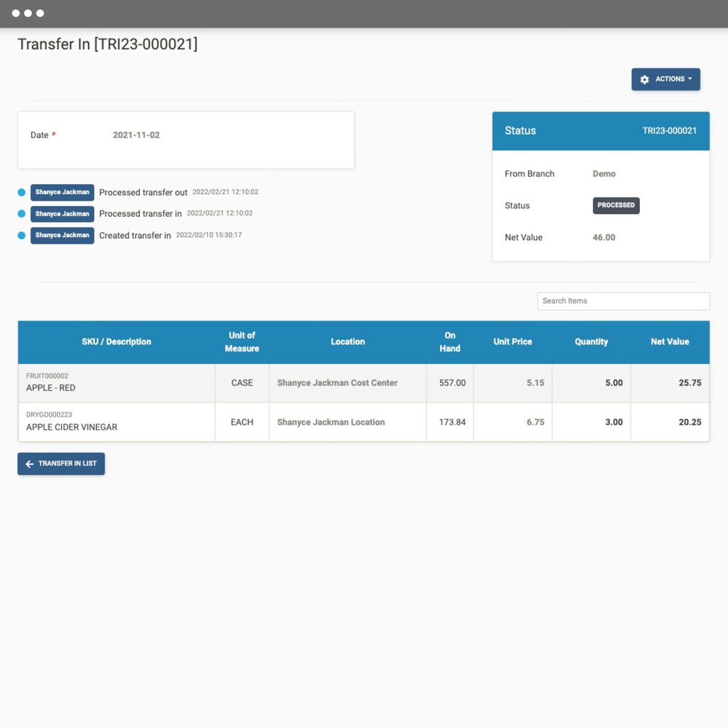Click quantity 3.00 for Apple Cider Vinegar
Screen dimensions: 728x728
coord(614,422)
